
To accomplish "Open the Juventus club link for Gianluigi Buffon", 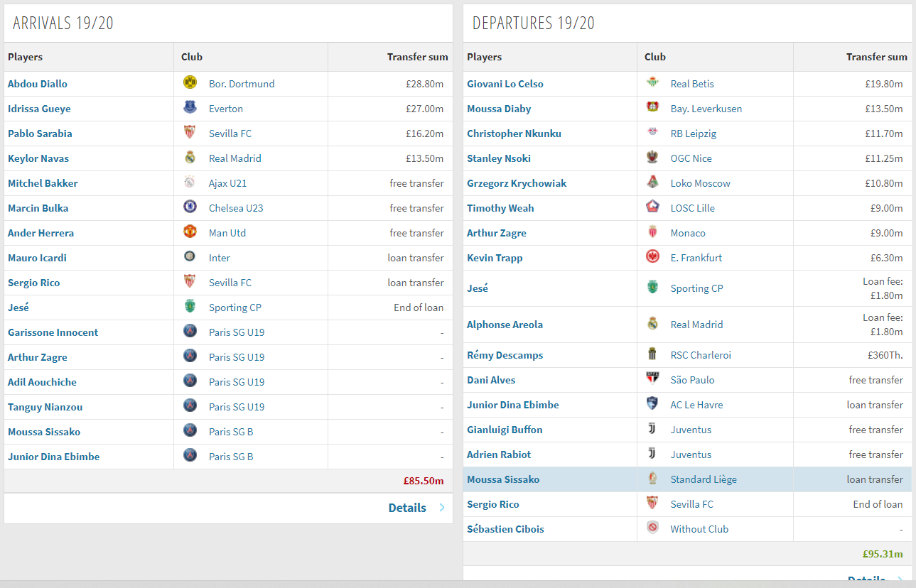I will (691, 430).
